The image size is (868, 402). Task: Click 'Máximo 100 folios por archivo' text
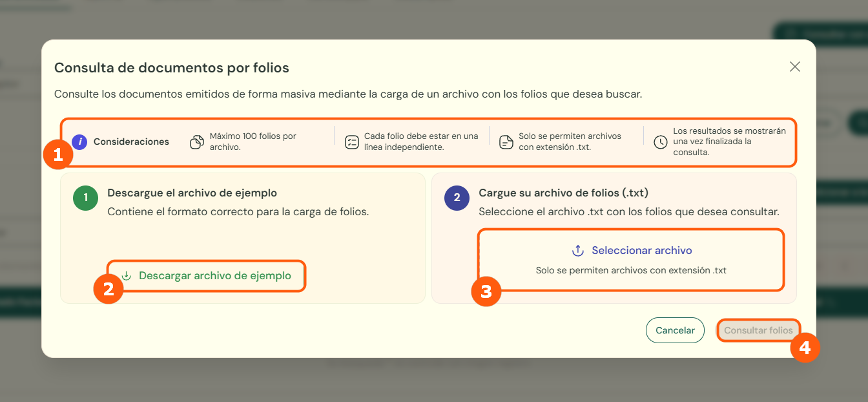tap(253, 142)
